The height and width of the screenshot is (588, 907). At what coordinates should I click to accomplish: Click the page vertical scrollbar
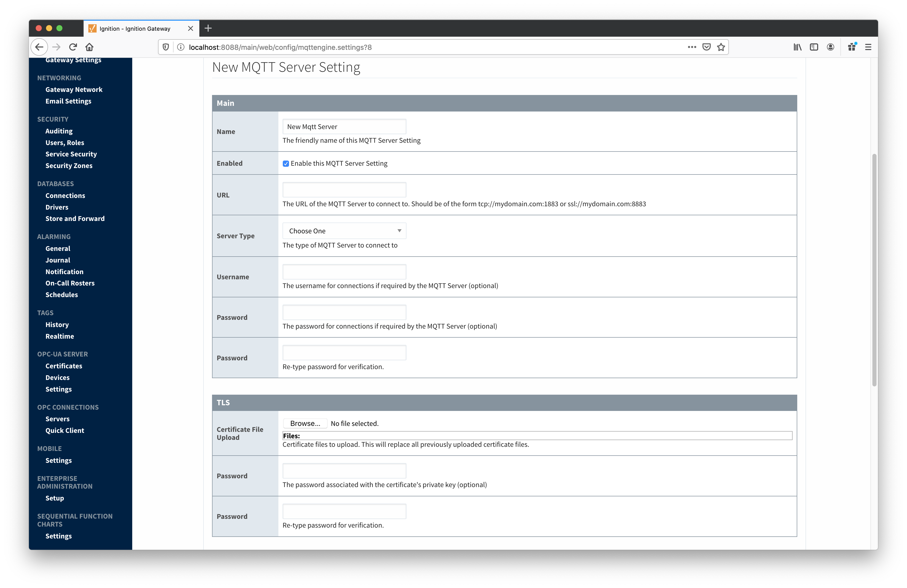click(x=874, y=270)
